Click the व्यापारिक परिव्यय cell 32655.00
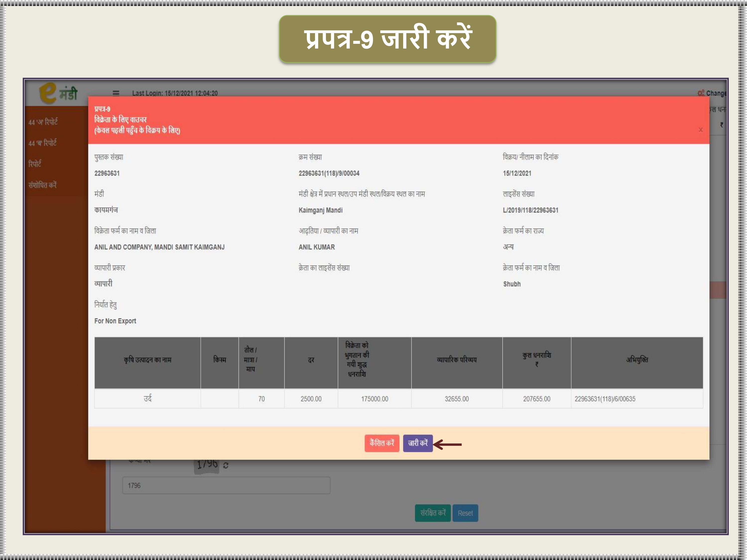Image resolution: width=747 pixels, height=560 pixels. pyautogui.click(x=457, y=399)
